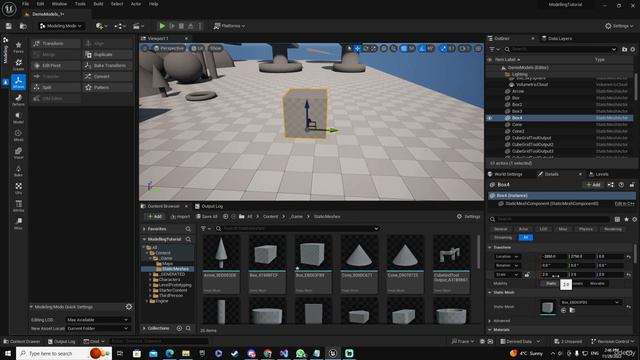Click the lock icon in Details header

coord(632,185)
